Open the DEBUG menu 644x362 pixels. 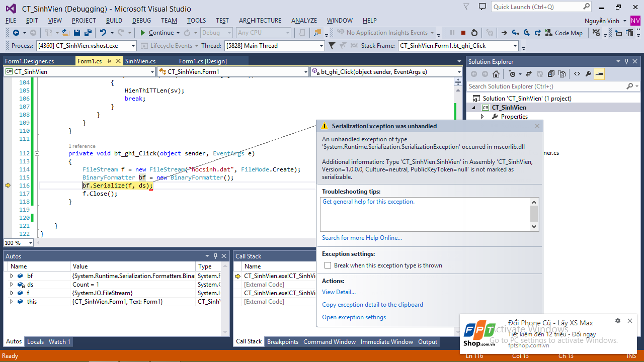tap(141, 21)
